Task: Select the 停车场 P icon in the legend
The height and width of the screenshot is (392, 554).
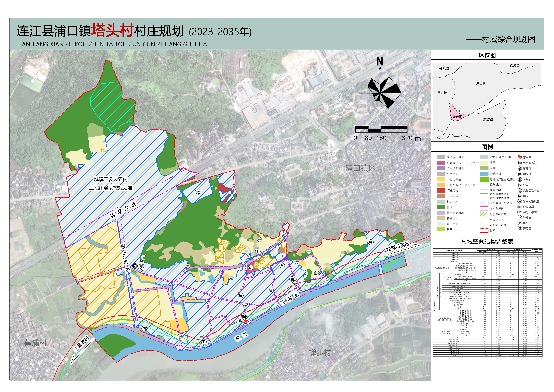Action: click(x=519, y=223)
